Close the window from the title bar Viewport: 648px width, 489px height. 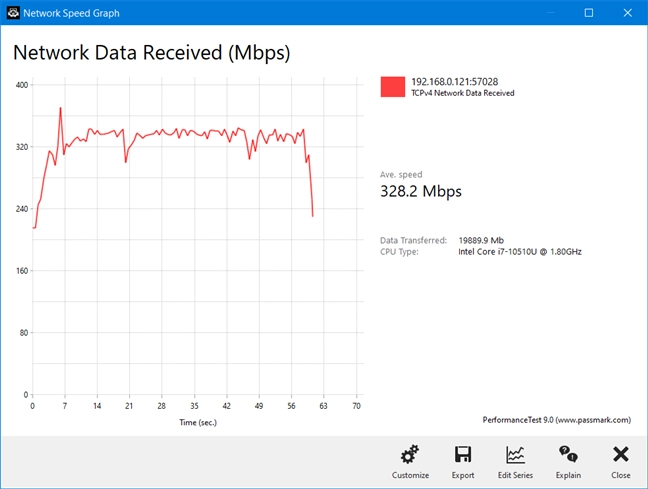coord(627,13)
